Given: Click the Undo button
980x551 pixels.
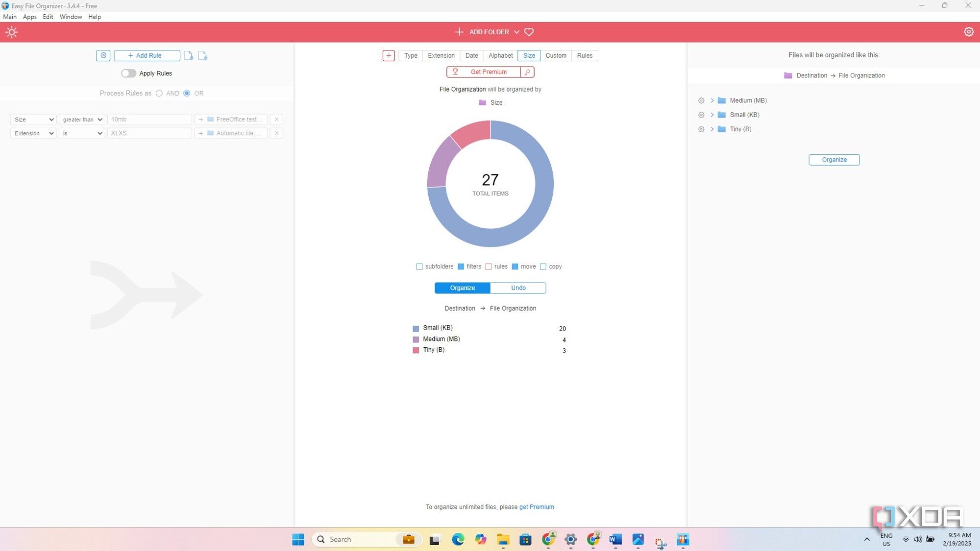Looking at the screenshot, I should point(518,288).
